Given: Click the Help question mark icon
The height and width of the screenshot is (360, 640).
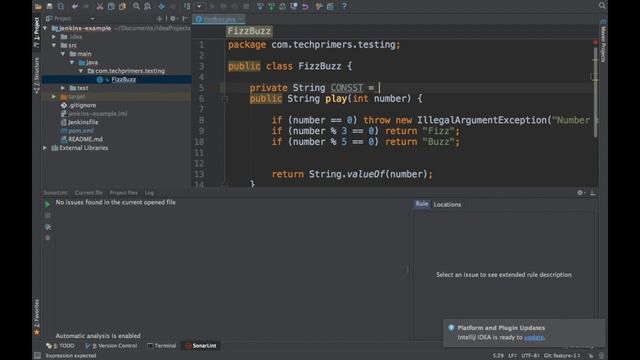Looking at the screenshot, I should click(344, 6).
